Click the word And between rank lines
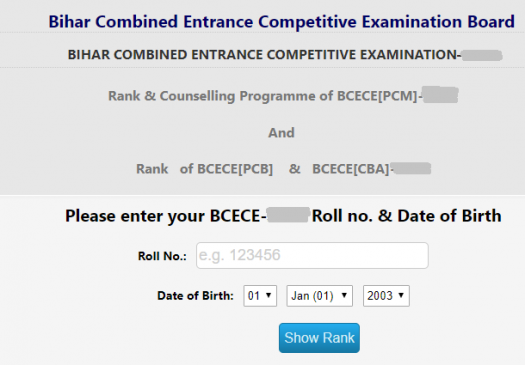525x365 pixels. 281,133
